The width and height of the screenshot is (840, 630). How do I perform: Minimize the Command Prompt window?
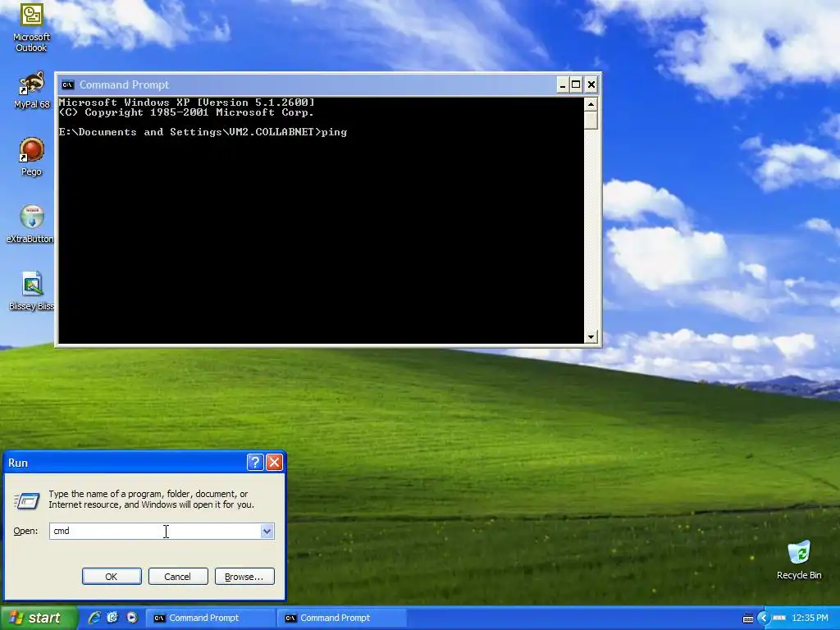(x=562, y=84)
